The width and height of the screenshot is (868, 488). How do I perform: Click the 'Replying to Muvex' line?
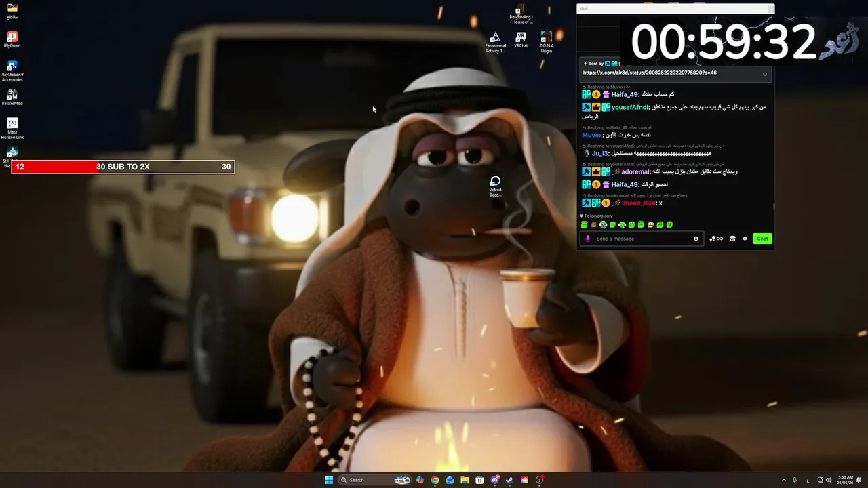click(x=606, y=87)
